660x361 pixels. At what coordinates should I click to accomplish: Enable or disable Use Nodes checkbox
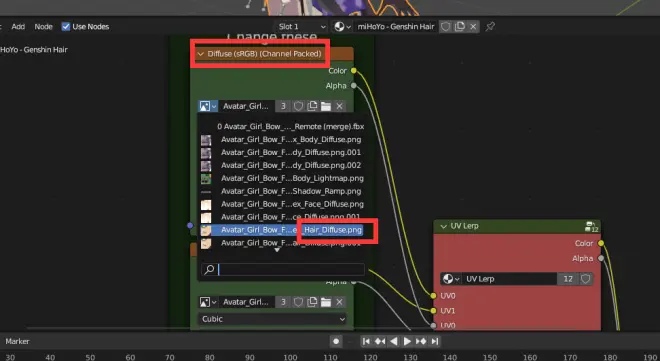point(66,27)
